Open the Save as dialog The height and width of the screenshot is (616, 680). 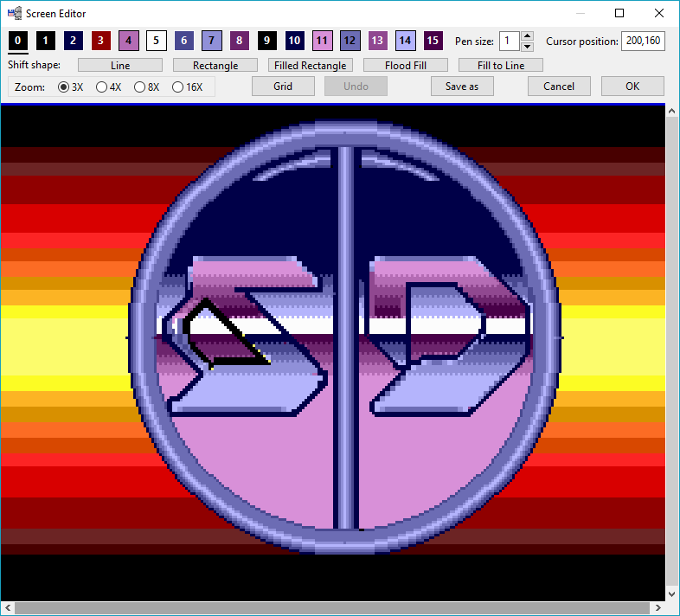click(x=462, y=87)
